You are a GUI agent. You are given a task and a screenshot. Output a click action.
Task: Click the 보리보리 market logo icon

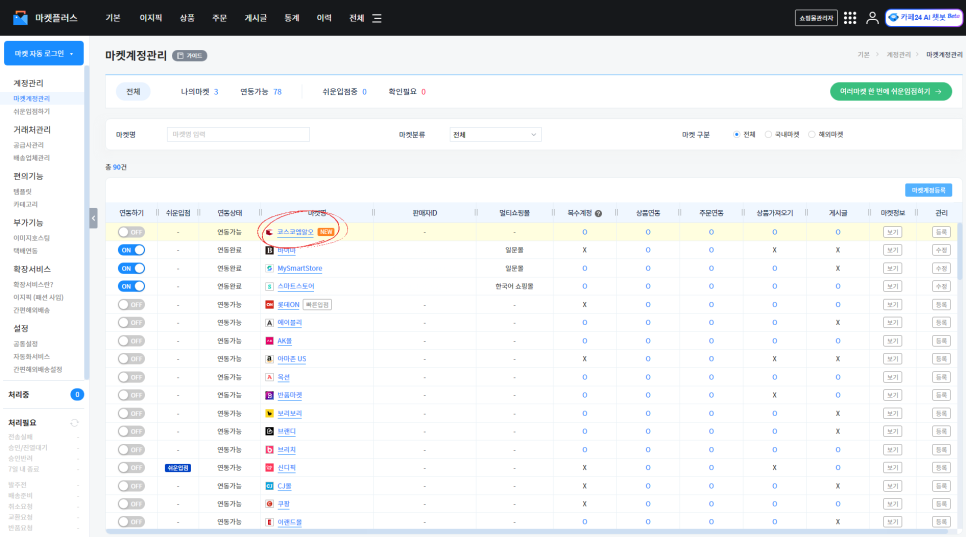[269, 413]
